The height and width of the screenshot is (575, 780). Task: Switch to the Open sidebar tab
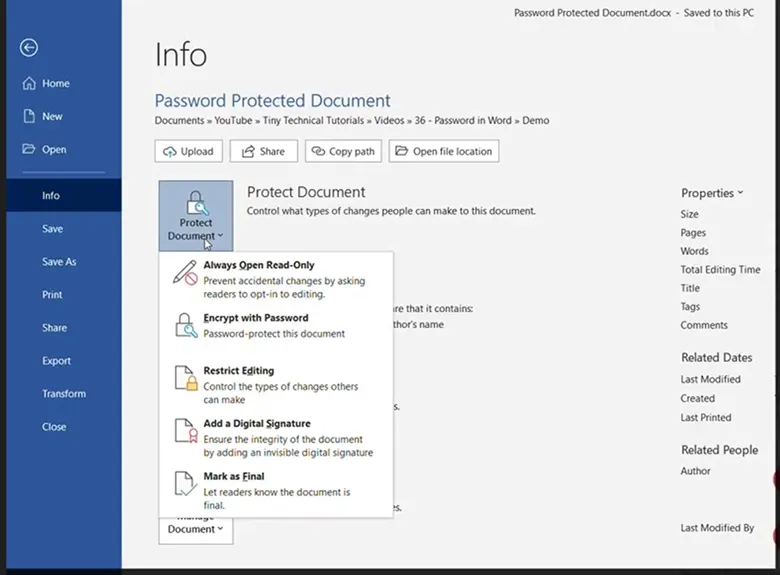[64, 149]
